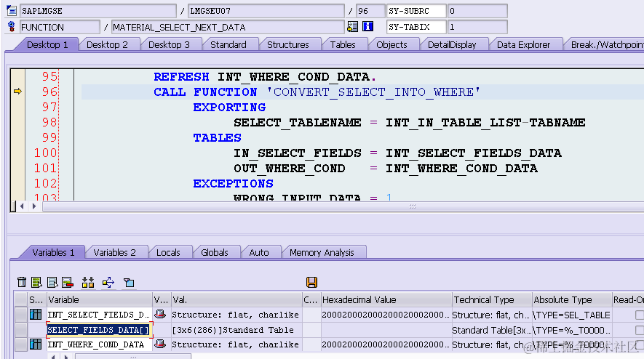Open the Memory Analysis tab
644x359 pixels.
[x=322, y=252]
